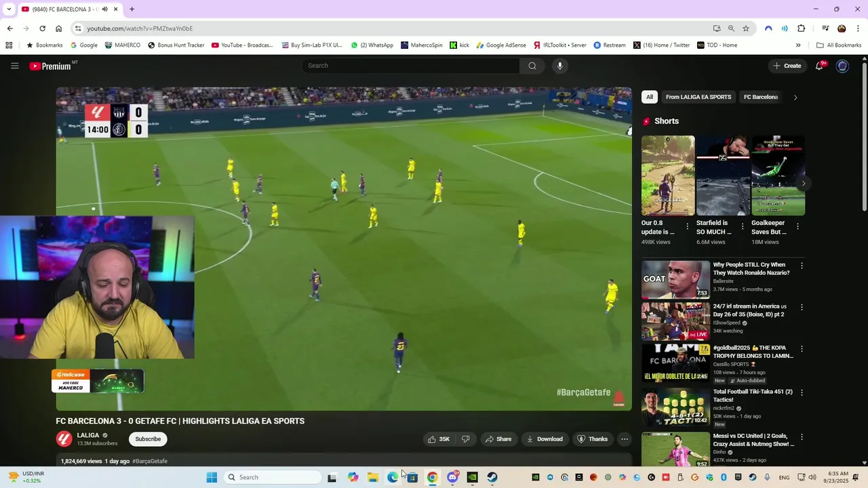Open options for Starfield short
This screenshot has height=488, width=868.
coord(743,226)
